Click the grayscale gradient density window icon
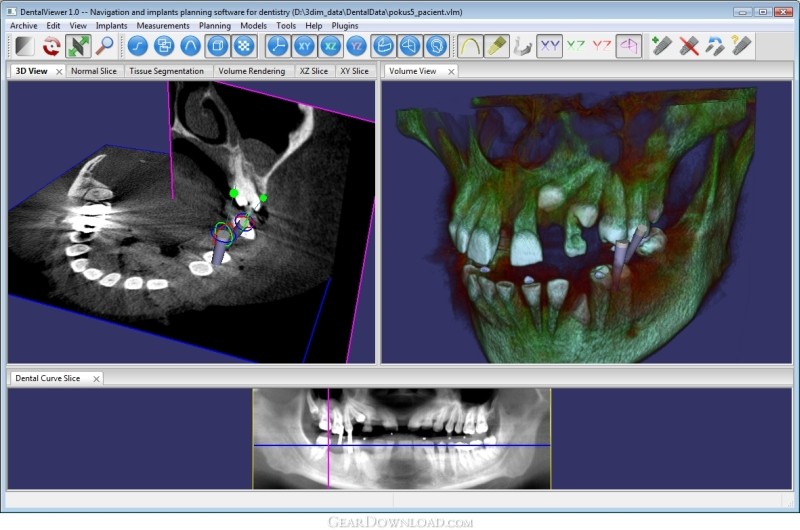800x530 pixels. [24, 46]
